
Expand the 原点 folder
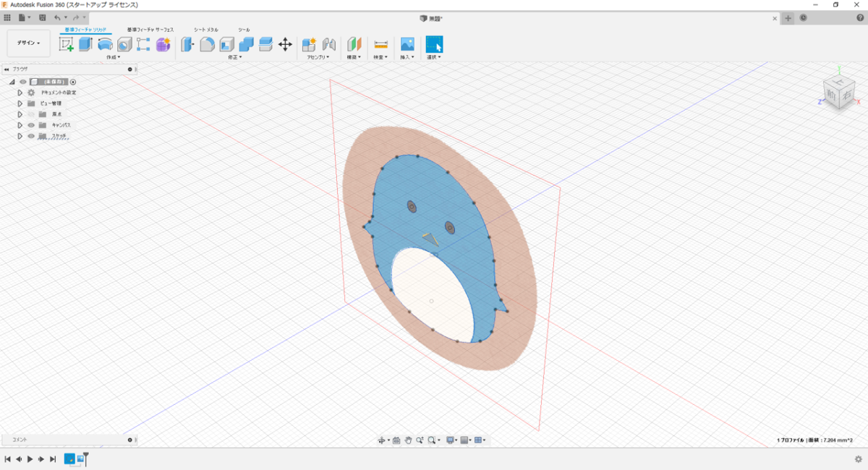(x=20, y=114)
